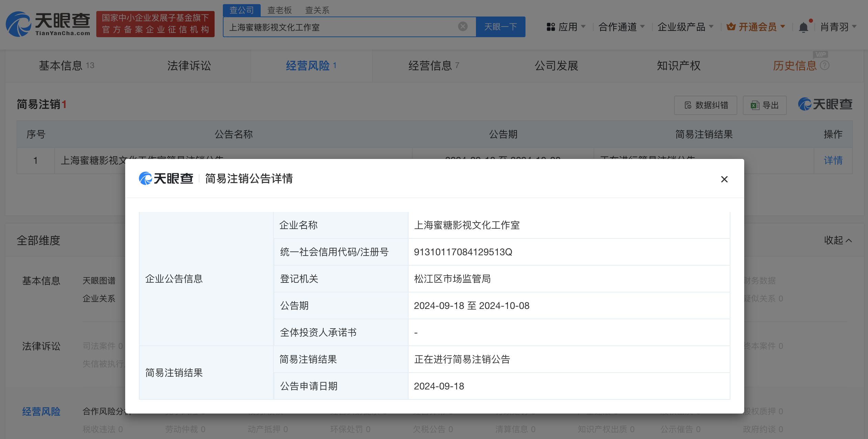
Task: Click the TianYanCha logo in header
Action: [48, 24]
